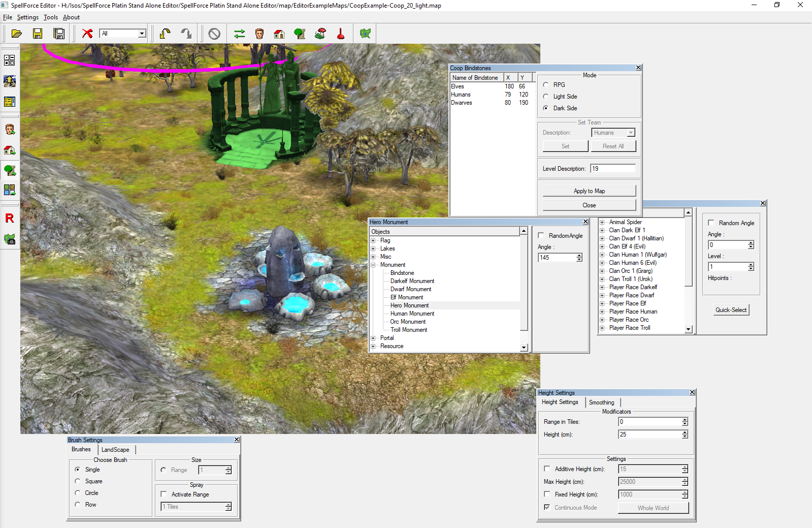Click the gray save-as floppy icon
Screen dimensions: 812x528
point(59,34)
